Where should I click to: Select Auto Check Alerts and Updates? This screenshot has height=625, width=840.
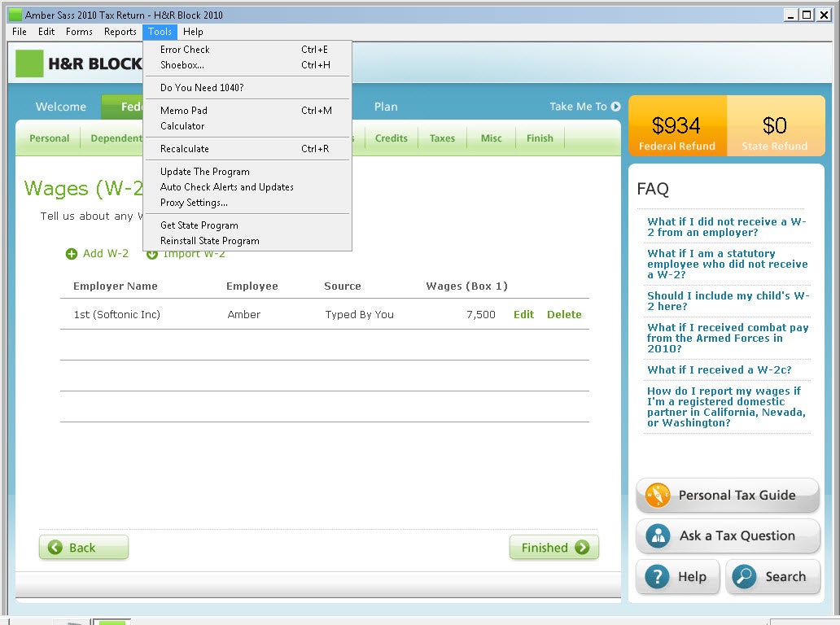tap(247, 187)
